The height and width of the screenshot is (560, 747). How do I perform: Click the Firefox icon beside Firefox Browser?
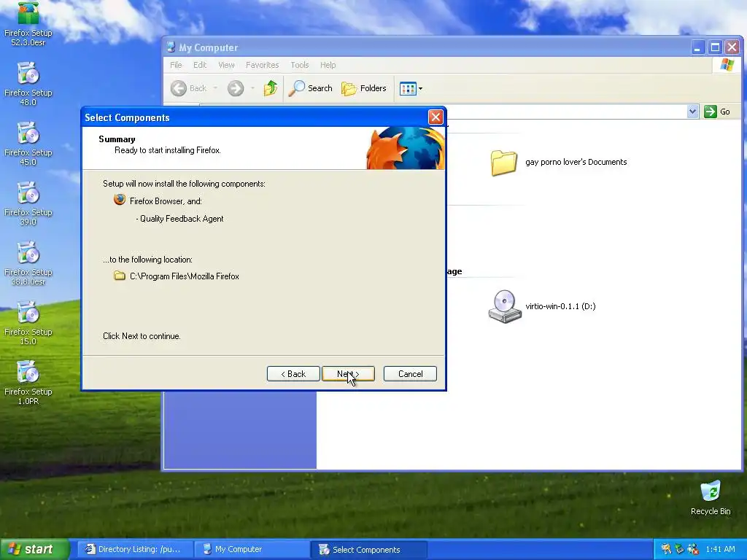click(x=120, y=200)
